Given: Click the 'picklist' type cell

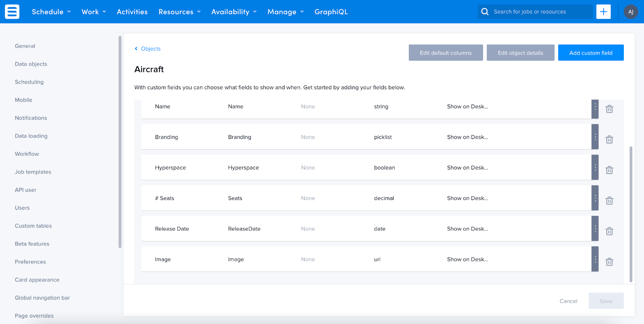Looking at the screenshot, I should (x=383, y=137).
